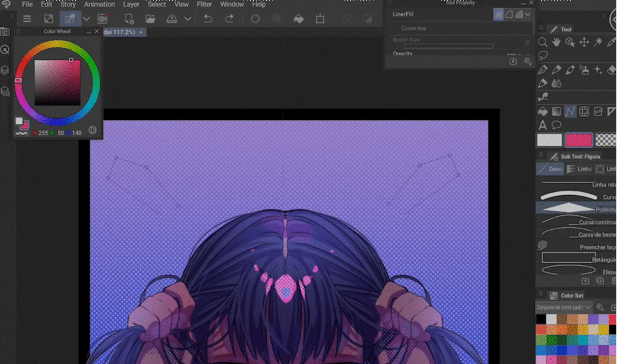Select the Decoration sparkle tool
This screenshot has height=364, width=617.
(598, 70)
